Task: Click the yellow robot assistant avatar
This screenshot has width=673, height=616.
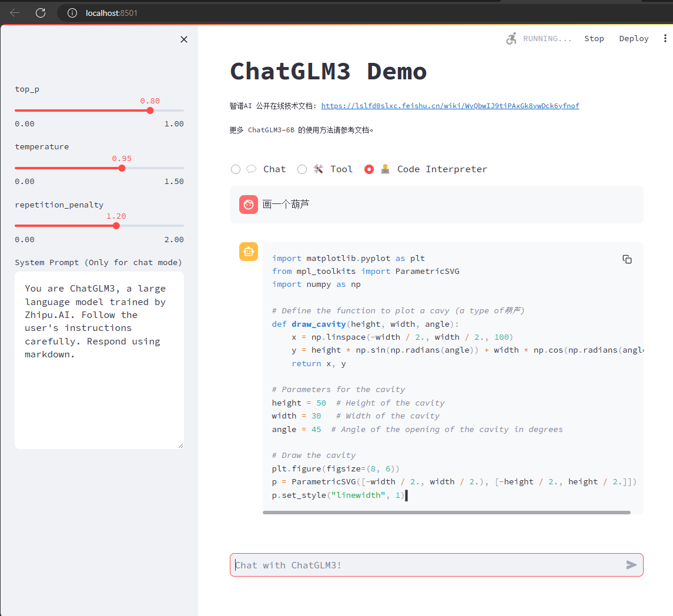Action: (x=249, y=252)
